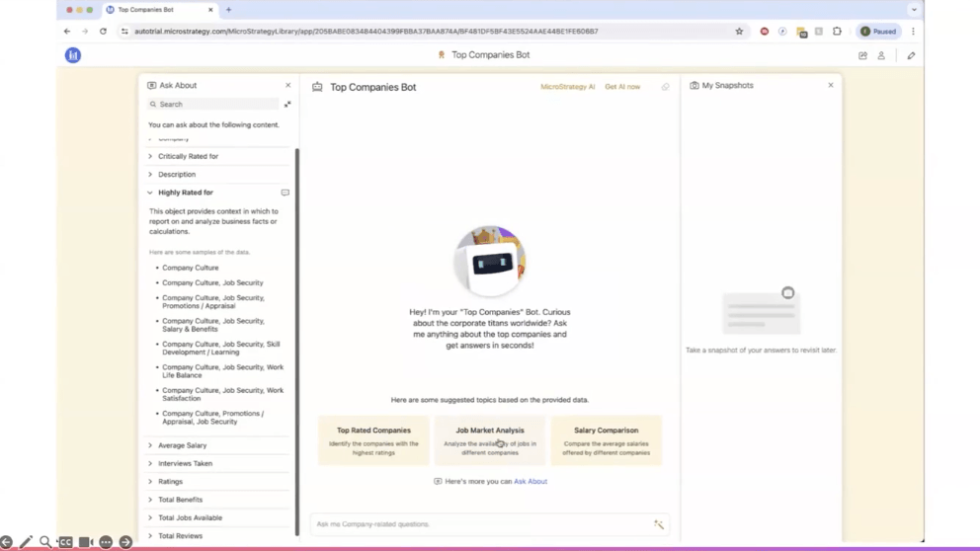
Task: Click the copy link icon beside Get AI now
Action: point(665,87)
